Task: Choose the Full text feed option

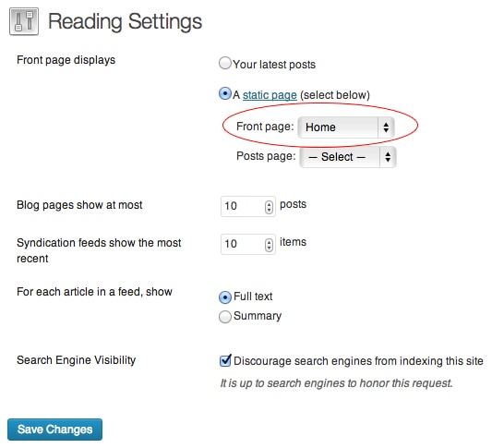Action: pyautogui.click(x=225, y=297)
